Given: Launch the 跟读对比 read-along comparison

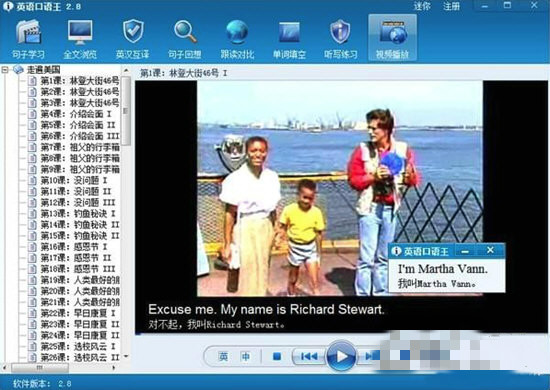Looking at the screenshot, I should click(237, 39).
